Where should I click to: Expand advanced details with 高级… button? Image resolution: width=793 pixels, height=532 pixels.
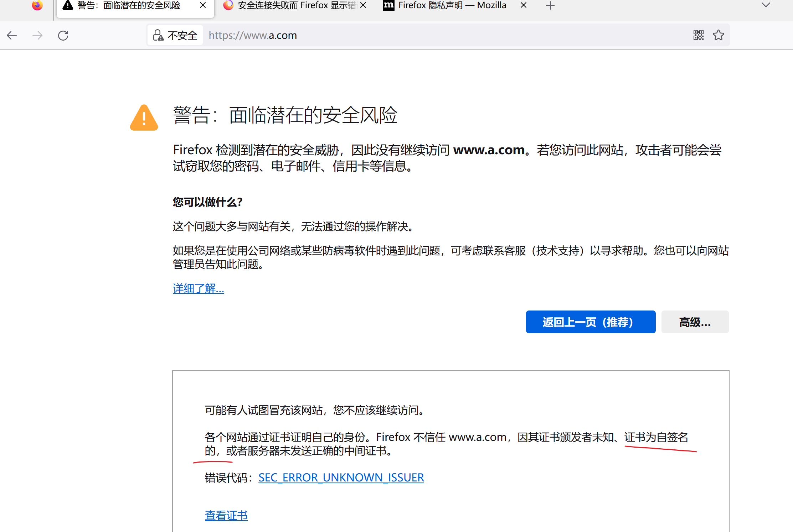click(x=695, y=322)
